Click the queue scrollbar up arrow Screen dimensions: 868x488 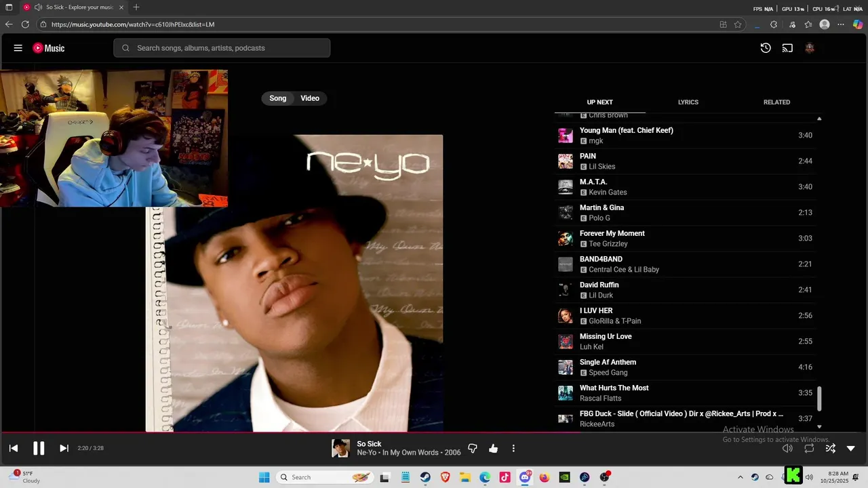pyautogui.click(x=819, y=119)
